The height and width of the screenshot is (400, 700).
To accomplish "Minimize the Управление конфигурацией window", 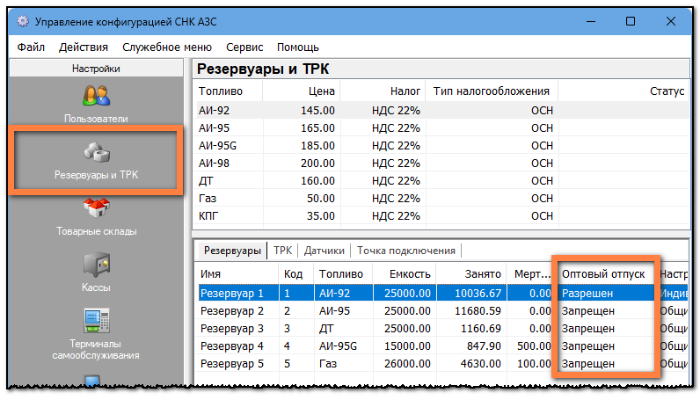I will point(591,21).
